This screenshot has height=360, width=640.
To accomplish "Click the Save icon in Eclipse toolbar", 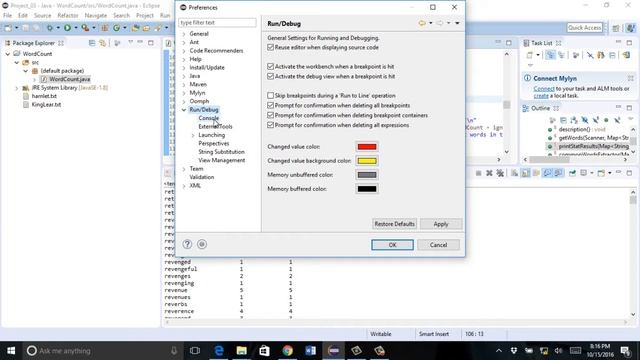I will click(26, 28).
